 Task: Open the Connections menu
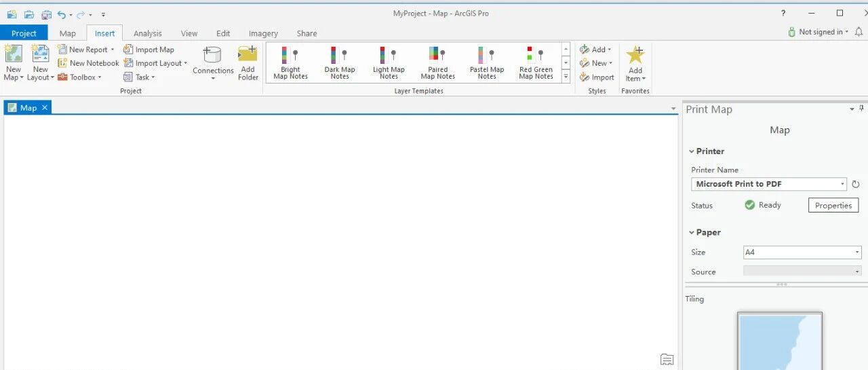pos(213,63)
